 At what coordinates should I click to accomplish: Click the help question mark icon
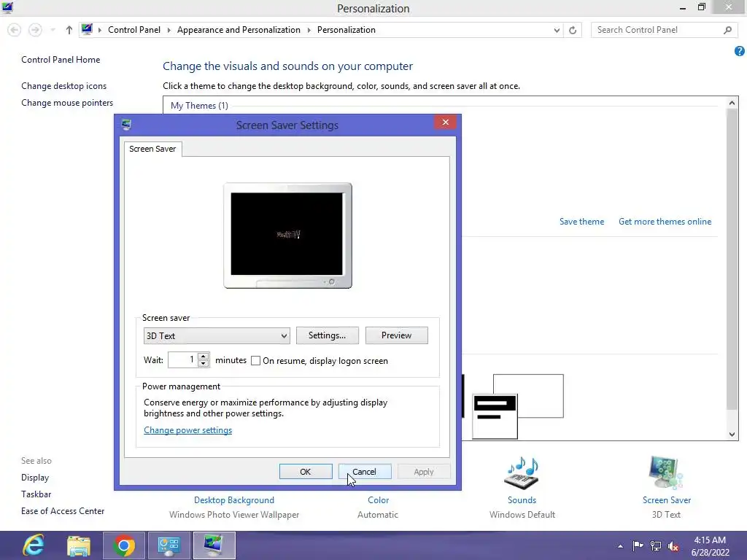pos(740,51)
